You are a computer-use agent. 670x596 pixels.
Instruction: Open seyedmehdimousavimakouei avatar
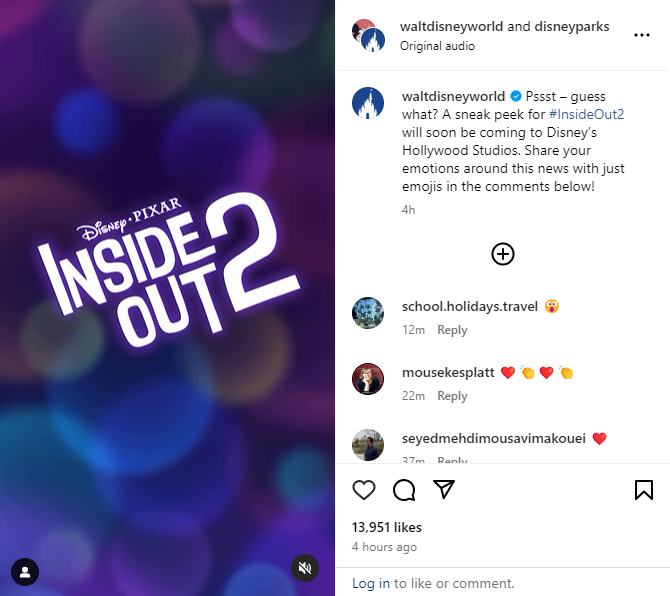(x=368, y=445)
